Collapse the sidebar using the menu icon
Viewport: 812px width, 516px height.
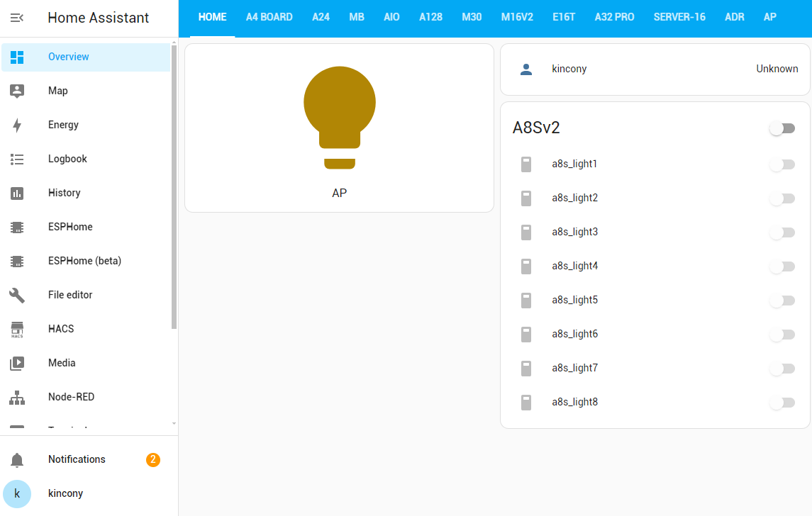tap(17, 18)
